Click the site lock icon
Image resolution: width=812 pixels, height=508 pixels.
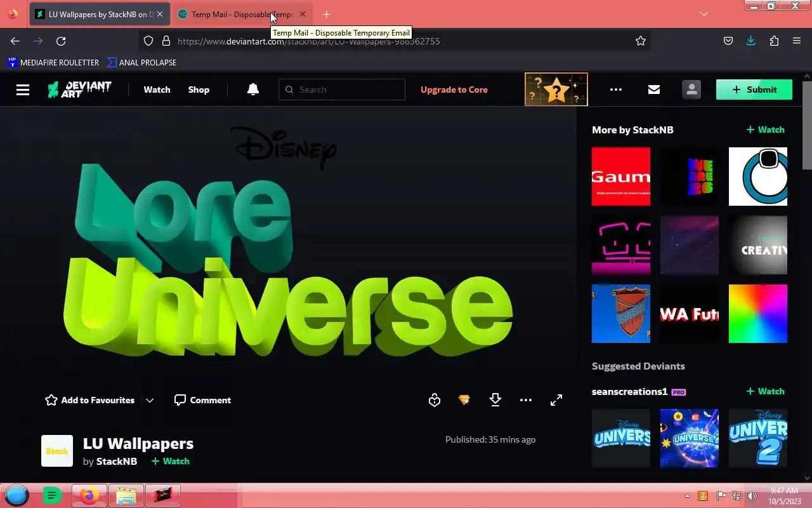[166, 41]
